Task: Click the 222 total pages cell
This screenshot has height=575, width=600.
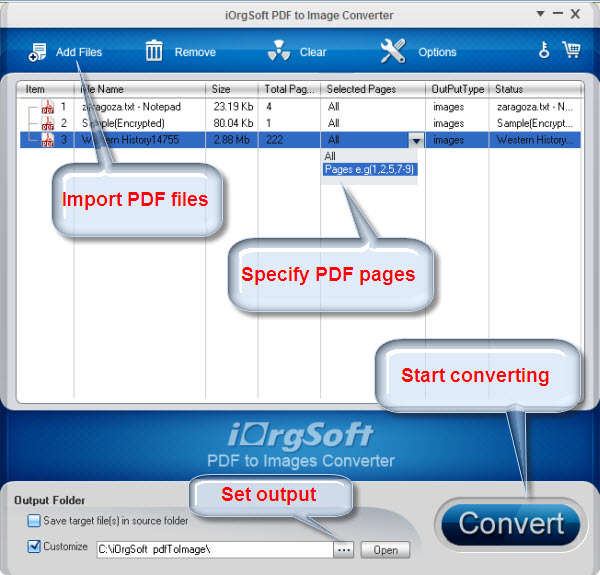Action: (274, 140)
